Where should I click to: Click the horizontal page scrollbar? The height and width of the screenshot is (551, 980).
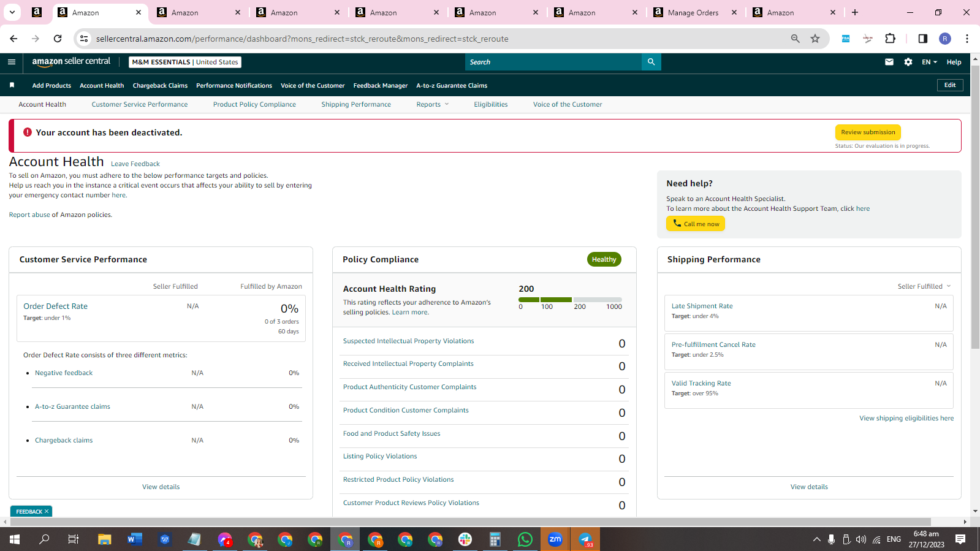pos(470,522)
